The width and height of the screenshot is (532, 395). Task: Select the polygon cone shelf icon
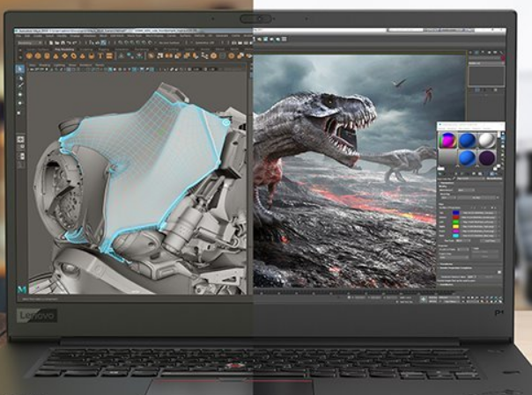click(55, 56)
